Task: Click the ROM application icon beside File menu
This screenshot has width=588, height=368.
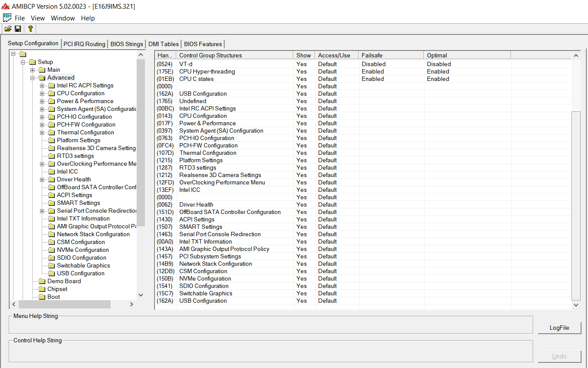Action: click(7, 18)
